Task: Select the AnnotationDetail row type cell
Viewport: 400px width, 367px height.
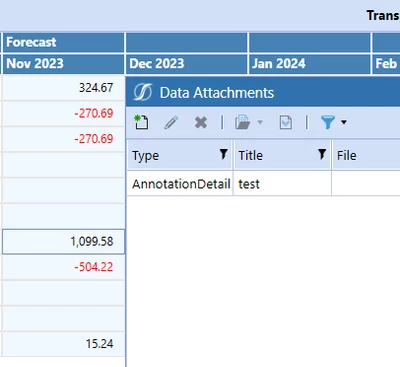Action: (180, 184)
